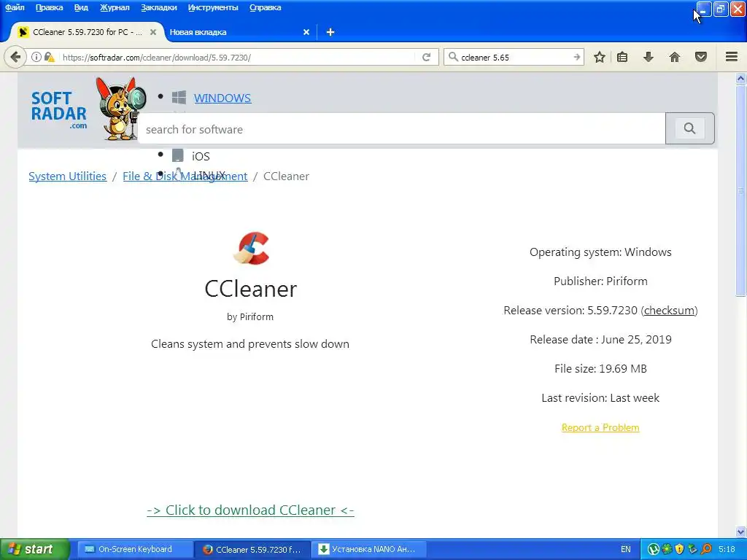The width and height of the screenshot is (747, 560).
Task: Switch to CCleaner 5.59.7230 for PC tab
Action: click(88, 32)
